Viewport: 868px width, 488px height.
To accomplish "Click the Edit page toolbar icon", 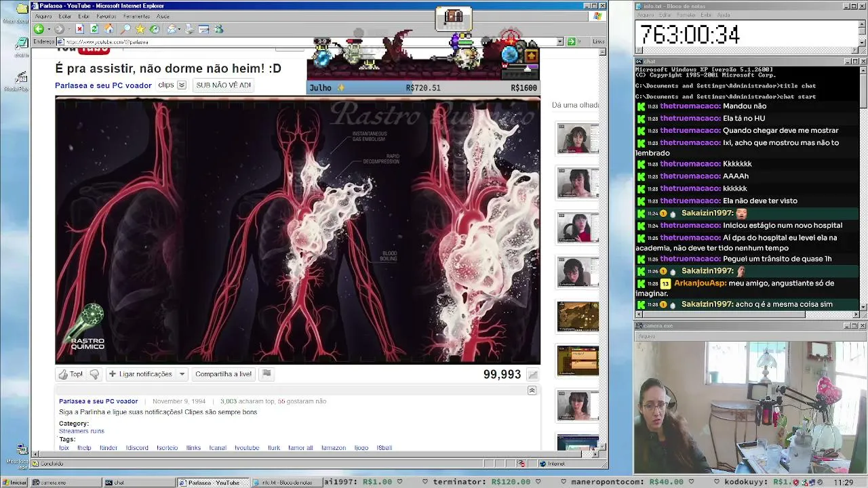I will click(204, 29).
